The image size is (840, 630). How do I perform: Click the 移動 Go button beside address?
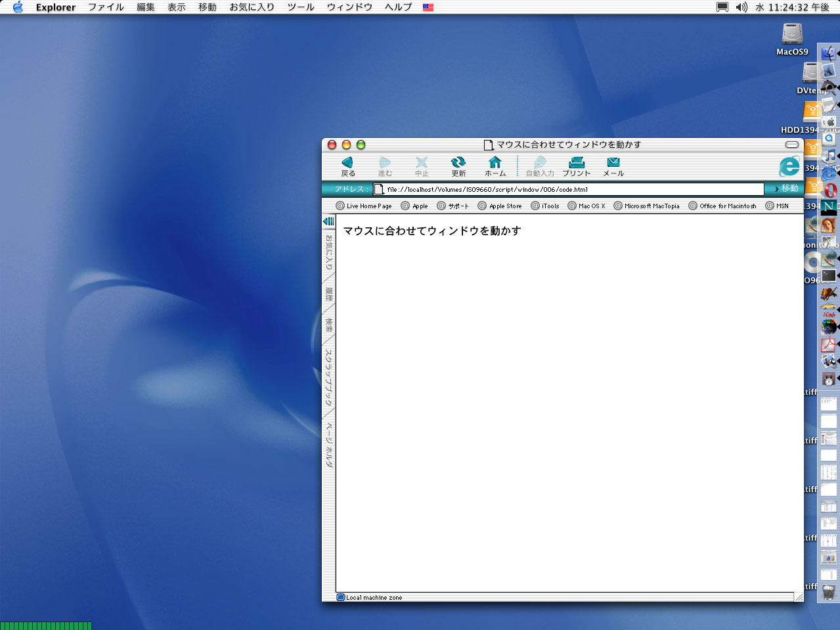(786, 189)
